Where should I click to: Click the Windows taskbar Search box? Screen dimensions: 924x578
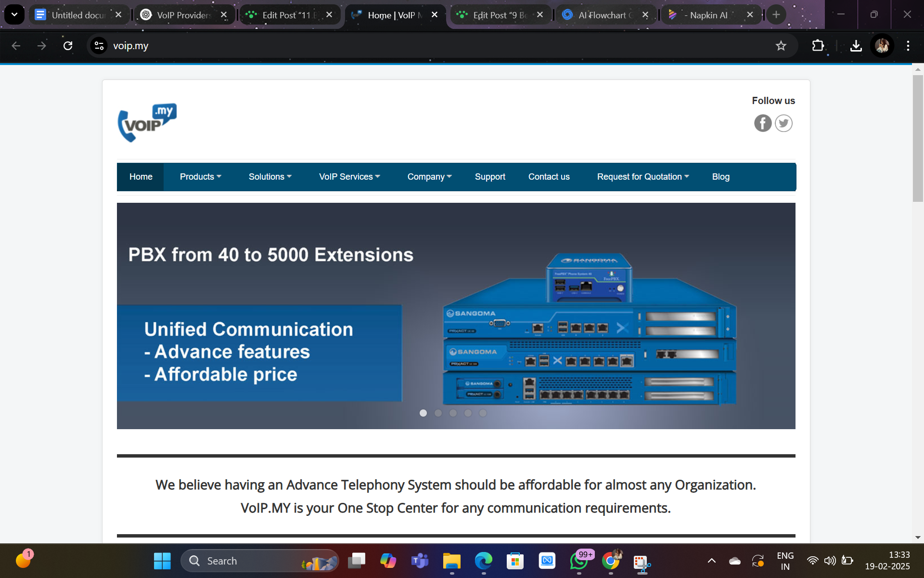(x=260, y=561)
